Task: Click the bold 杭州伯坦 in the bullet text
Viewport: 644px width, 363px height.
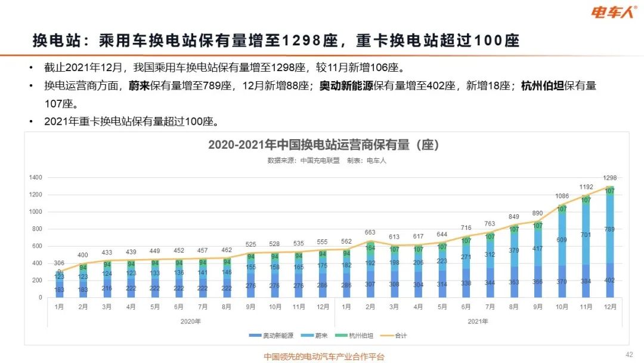Action: click(x=542, y=85)
